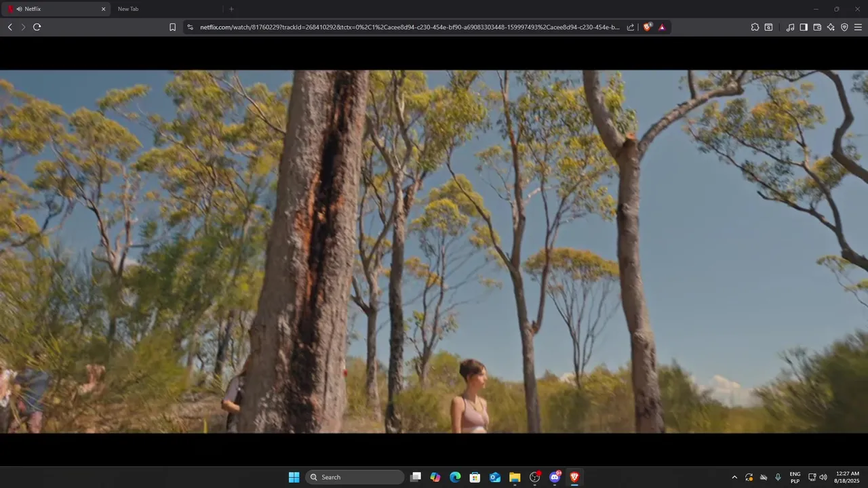Share this page using the share icon
The image size is (868, 488).
(631, 27)
